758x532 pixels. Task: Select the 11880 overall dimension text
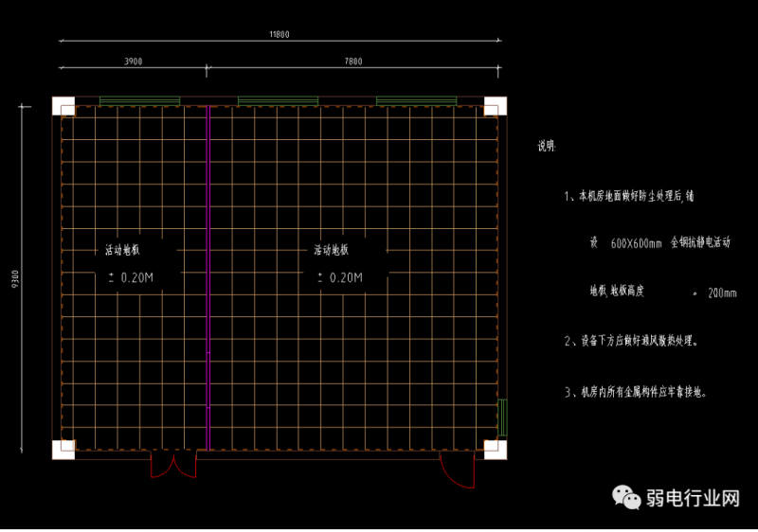point(279,34)
